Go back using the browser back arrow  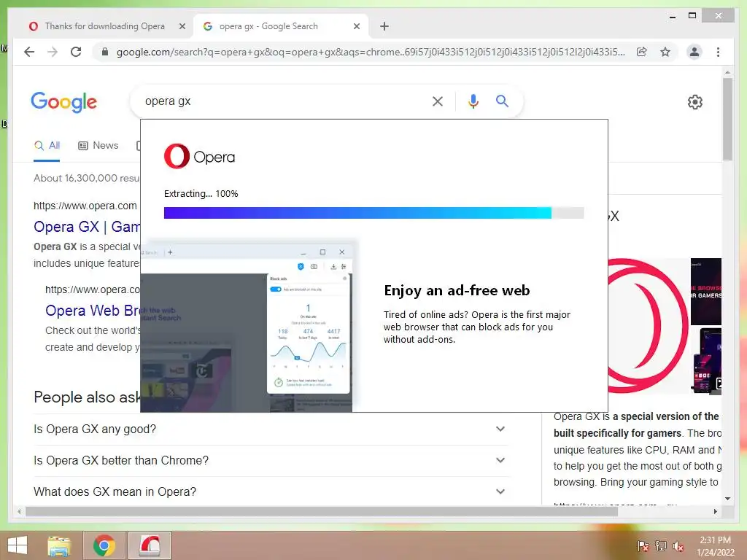29,52
